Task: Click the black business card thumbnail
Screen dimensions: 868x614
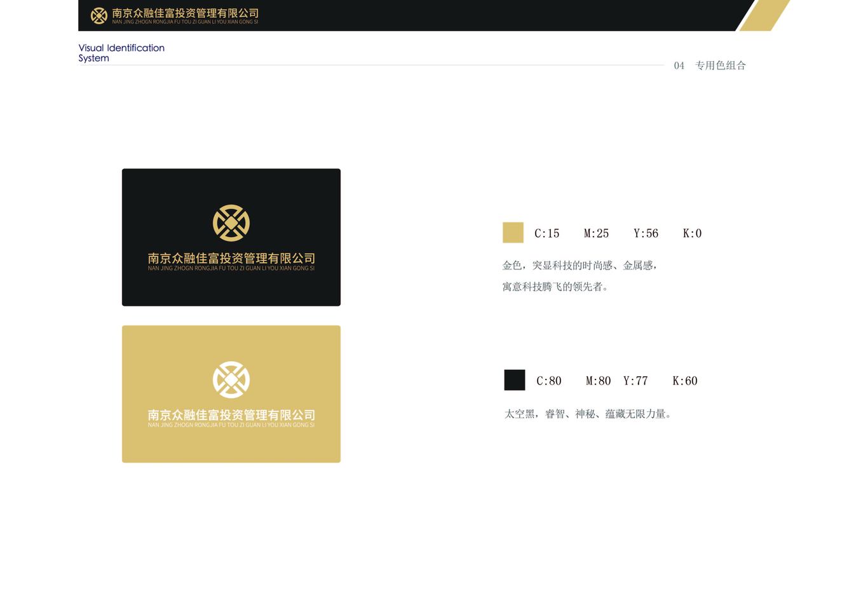Action: point(231,237)
